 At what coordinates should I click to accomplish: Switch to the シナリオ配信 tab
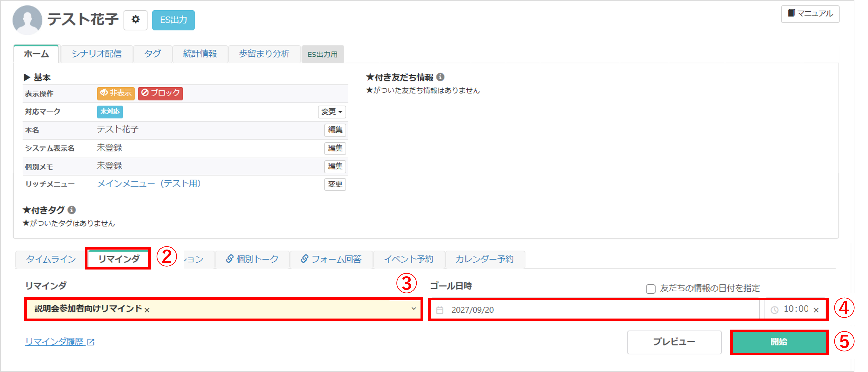pos(96,54)
